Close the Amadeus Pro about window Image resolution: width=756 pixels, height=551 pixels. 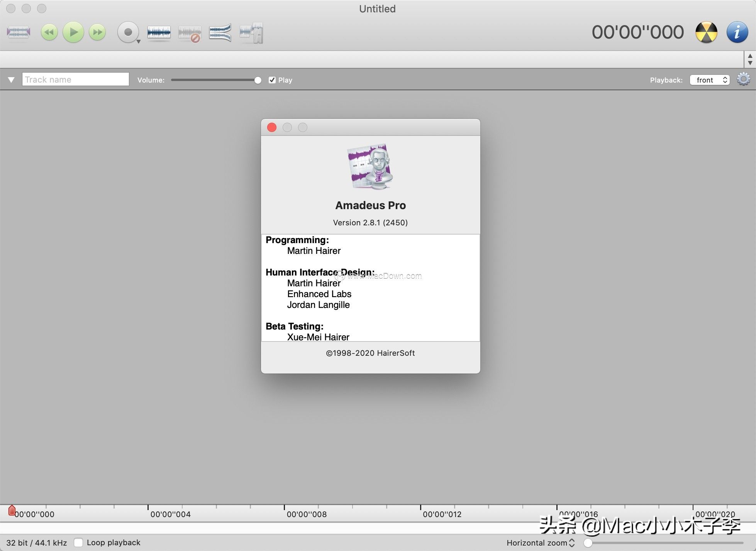(x=272, y=127)
